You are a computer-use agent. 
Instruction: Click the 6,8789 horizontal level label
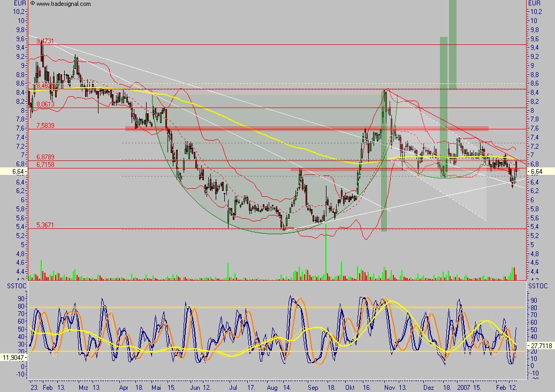coord(45,157)
